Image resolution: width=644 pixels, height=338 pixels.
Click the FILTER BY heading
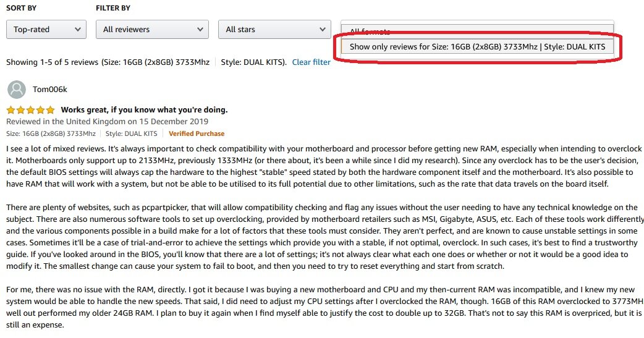tap(112, 8)
